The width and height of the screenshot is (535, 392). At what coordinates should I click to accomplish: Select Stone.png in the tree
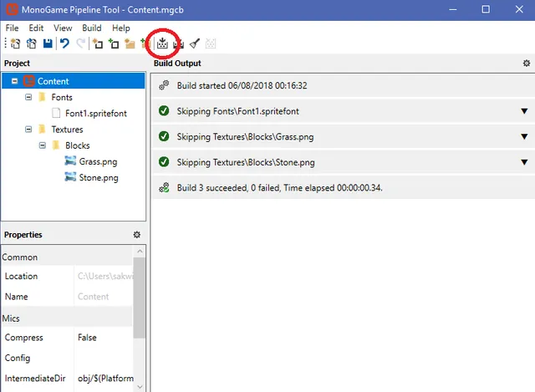coord(99,177)
